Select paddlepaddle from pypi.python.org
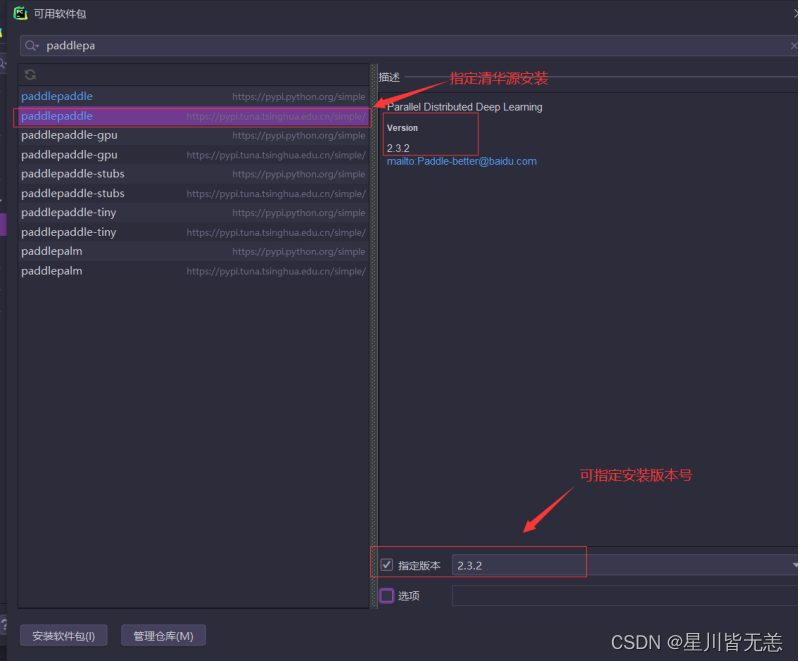799x662 pixels. pyautogui.click(x=194, y=96)
